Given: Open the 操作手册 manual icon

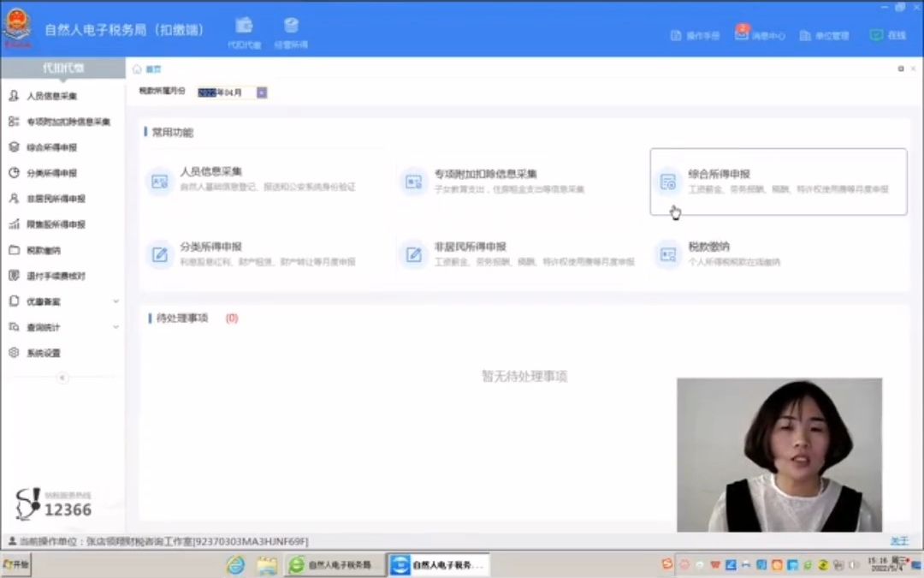Looking at the screenshot, I should tap(693, 36).
